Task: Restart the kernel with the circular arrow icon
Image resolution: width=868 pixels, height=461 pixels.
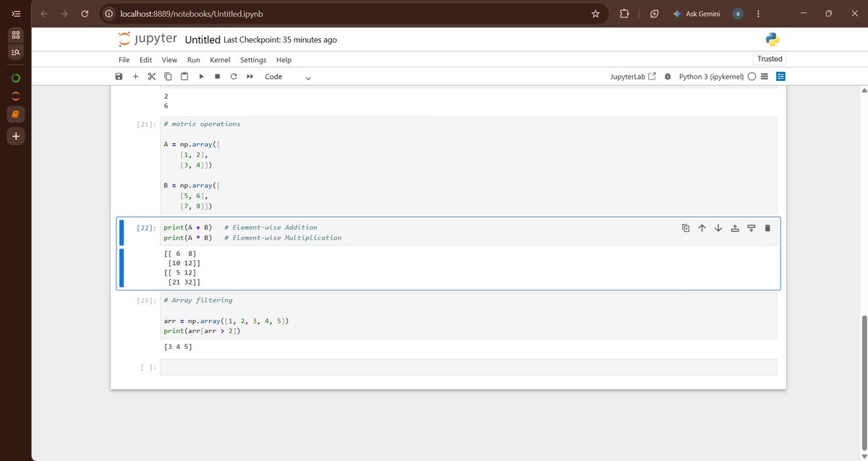Action: coord(234,77)
